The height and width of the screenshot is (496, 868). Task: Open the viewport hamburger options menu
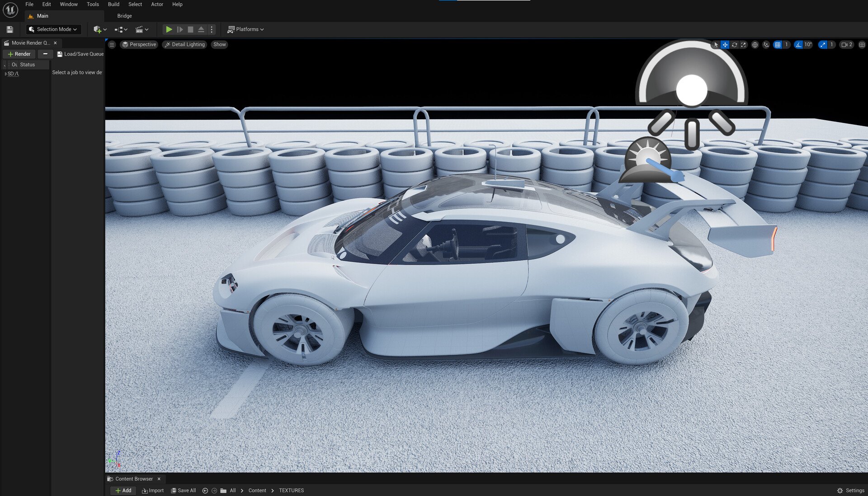pos(112,45)
